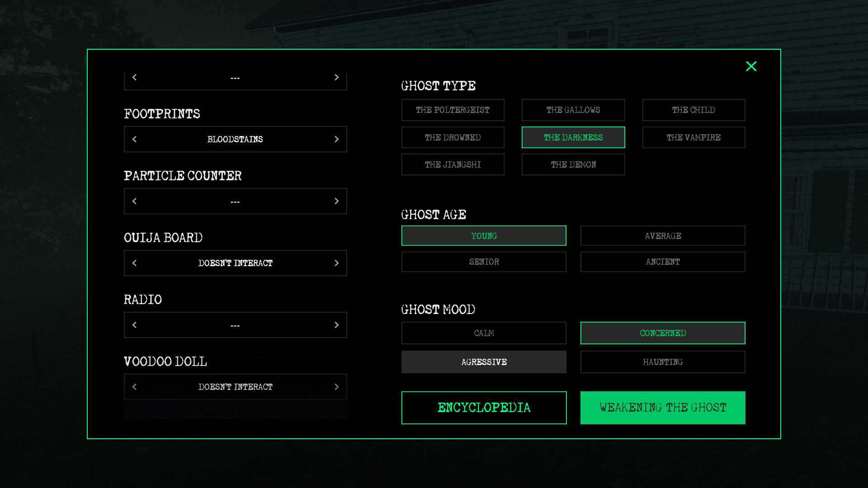Click left arrow under Particle Counter
Screen dimensions: 868x488
pos(134,201)
